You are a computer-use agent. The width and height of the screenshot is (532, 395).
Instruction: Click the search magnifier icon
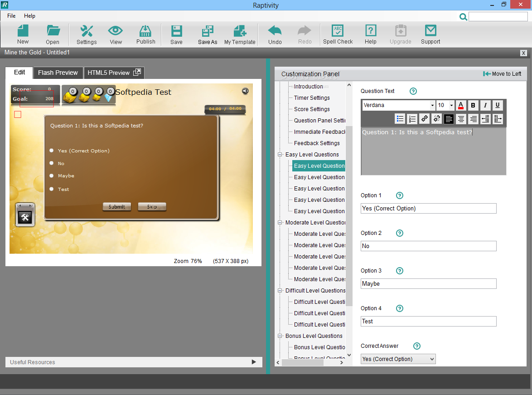pyautogui.click(x=463, y=17)
